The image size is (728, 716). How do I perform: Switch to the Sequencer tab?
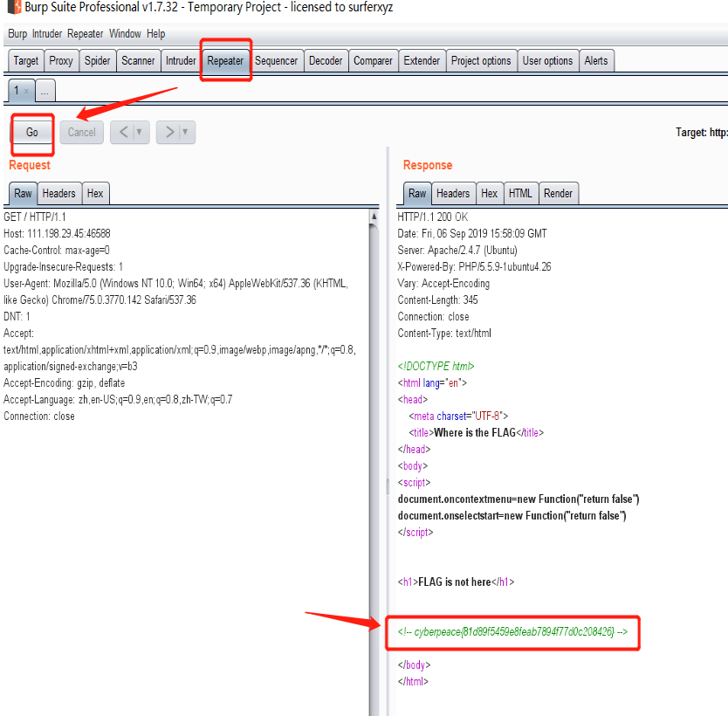tap(276, 61)
